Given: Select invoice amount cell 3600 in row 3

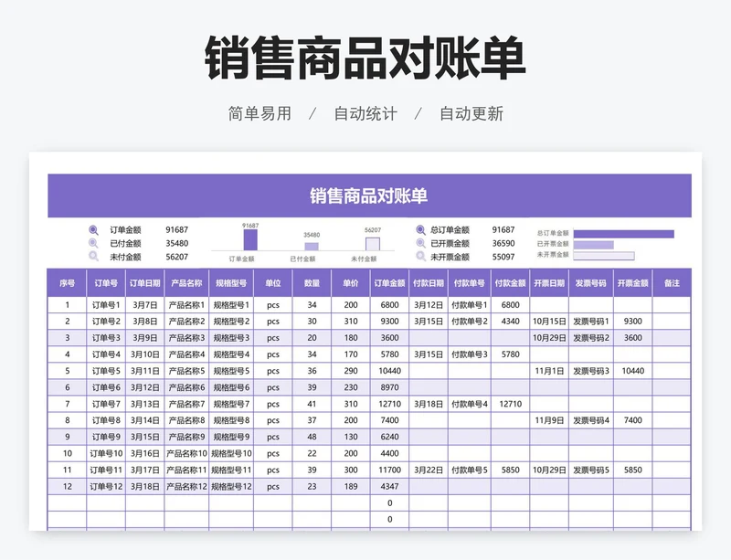Looking at the screenshot, I should (633, 338).
